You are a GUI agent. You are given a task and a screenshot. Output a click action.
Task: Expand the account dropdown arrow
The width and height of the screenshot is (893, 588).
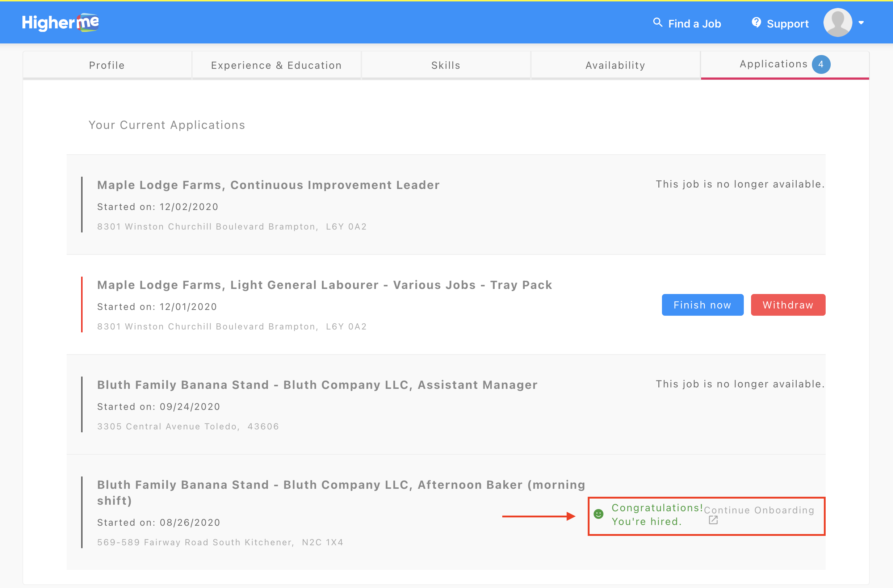pos(861,22)
